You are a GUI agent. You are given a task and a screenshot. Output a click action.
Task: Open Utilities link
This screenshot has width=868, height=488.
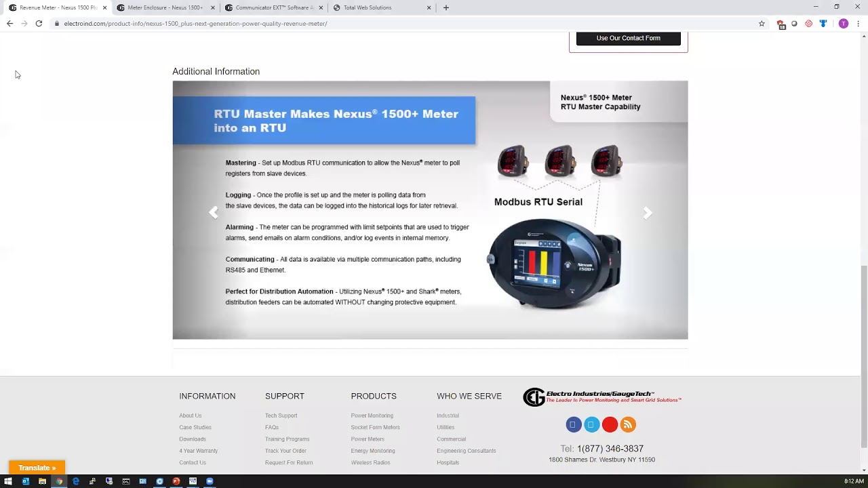point(446,428)
